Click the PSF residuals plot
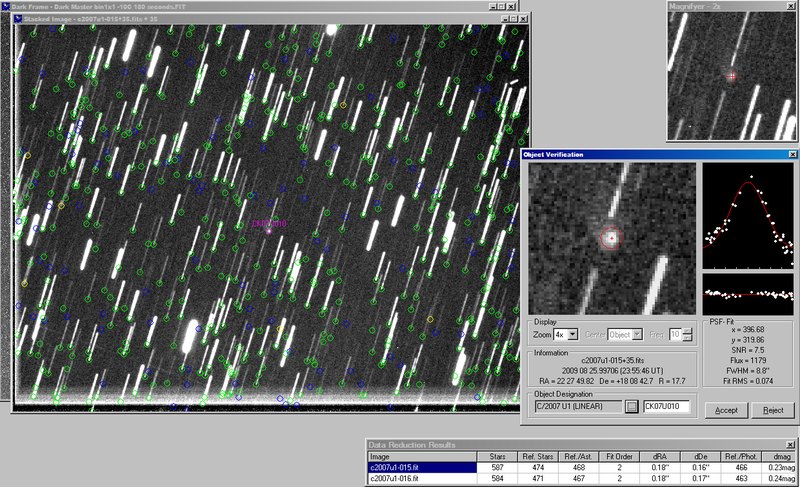This screenshot has height=487, width=800. click(x=748, y=294)
